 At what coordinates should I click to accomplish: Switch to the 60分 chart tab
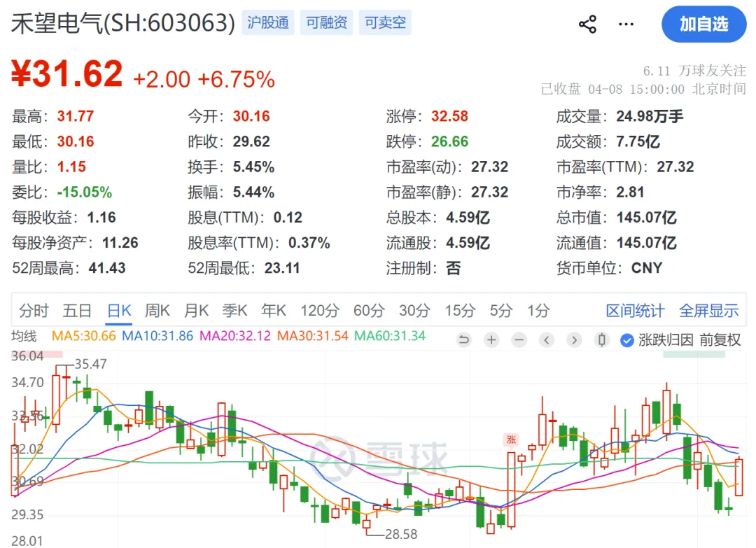[x=369, y=311]
